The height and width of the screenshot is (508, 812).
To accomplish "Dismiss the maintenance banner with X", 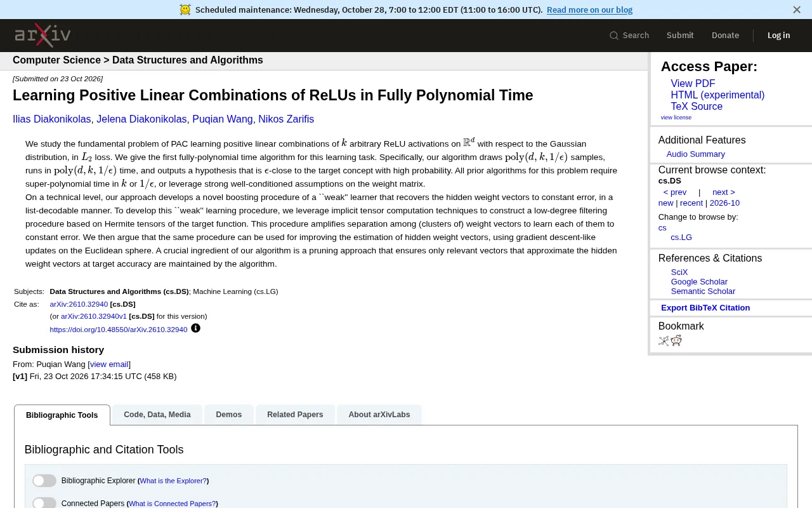I will 797,10.
